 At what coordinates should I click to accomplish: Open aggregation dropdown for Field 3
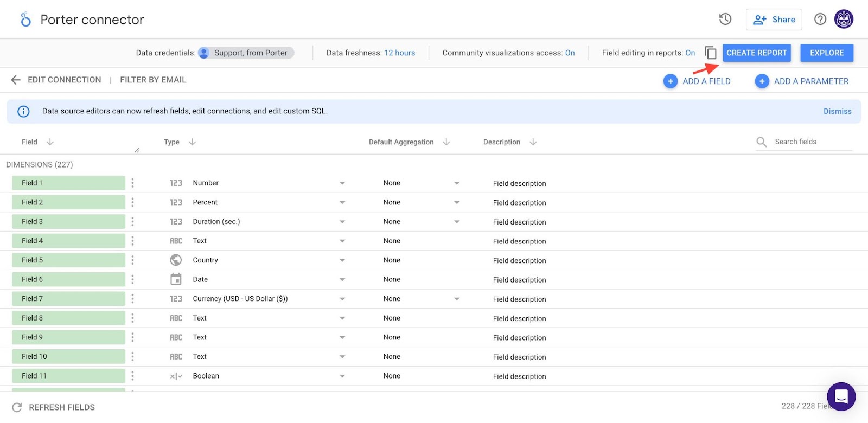point(457,222)
